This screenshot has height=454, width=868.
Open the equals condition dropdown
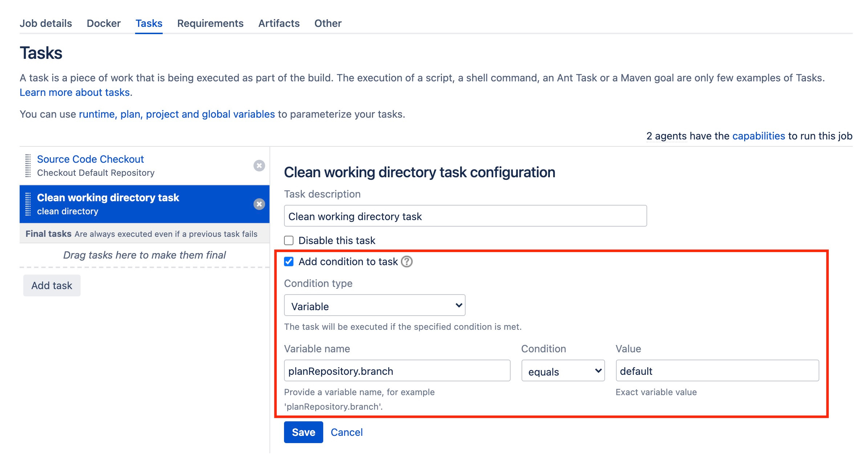pyautogui.click(x=563, y=371)
